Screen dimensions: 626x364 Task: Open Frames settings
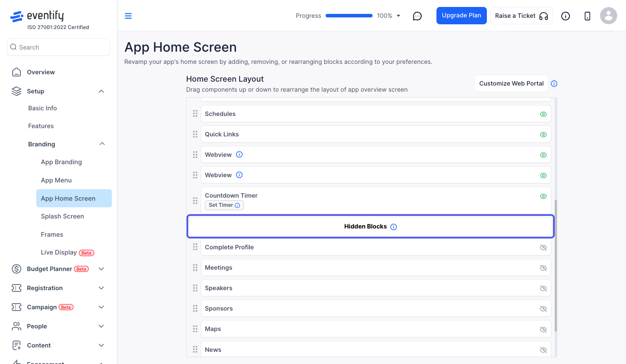(x=52, y=235)
